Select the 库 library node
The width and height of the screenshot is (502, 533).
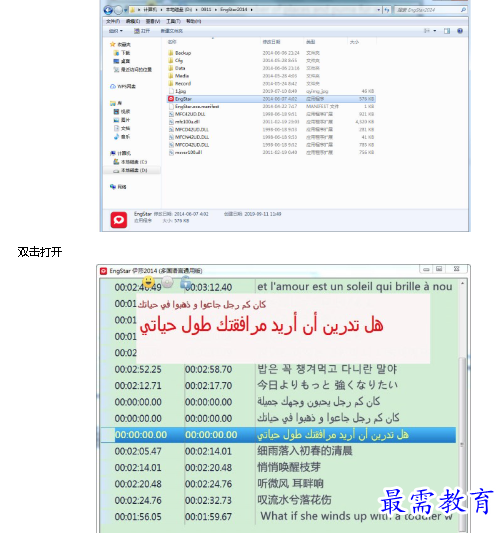pyautogui.click(x=116, y=103)
